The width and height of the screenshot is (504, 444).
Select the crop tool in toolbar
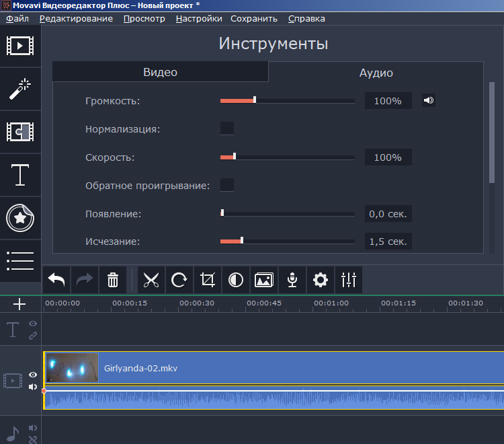pos(208,280)
